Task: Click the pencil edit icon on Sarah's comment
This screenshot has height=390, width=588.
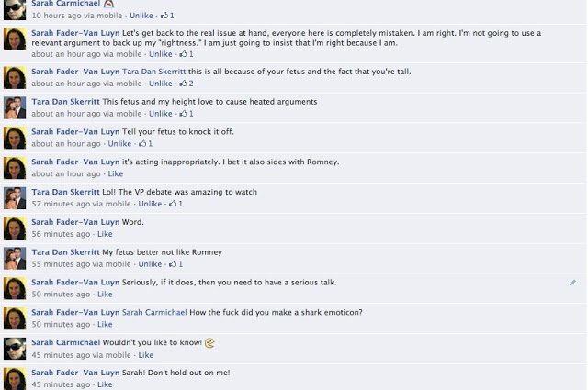Action: coord(572,283)
